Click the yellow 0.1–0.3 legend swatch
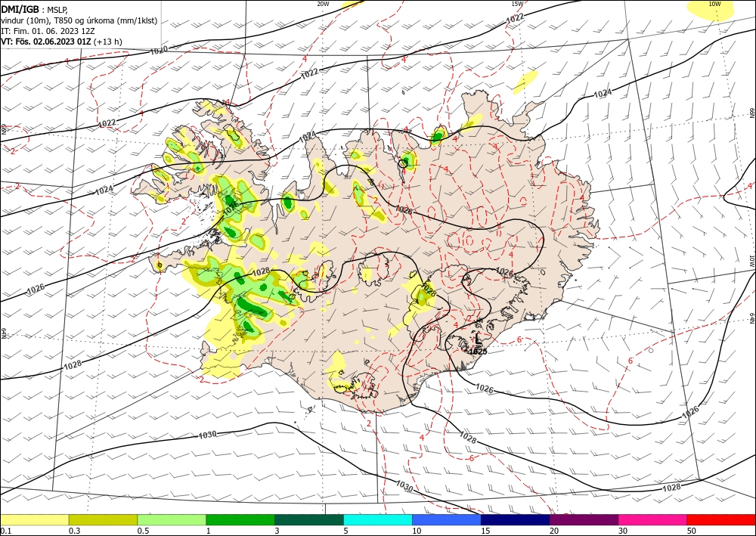Viewport: 756px width, 536px height. pyautogui.click(x=34, y=519)
